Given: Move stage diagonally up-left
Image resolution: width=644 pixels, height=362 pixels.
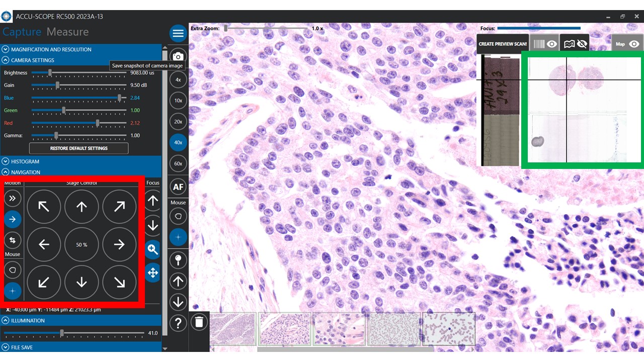Looking at the screenshot, I should pyautogui.click(x=44, y=206).
